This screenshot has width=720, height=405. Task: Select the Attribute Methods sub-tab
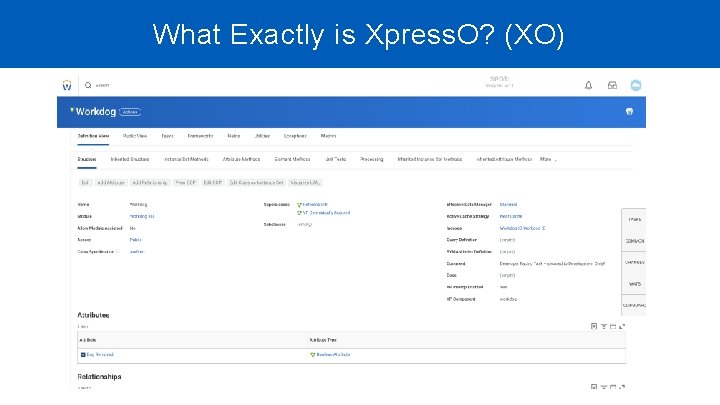[x=242, y=159]
